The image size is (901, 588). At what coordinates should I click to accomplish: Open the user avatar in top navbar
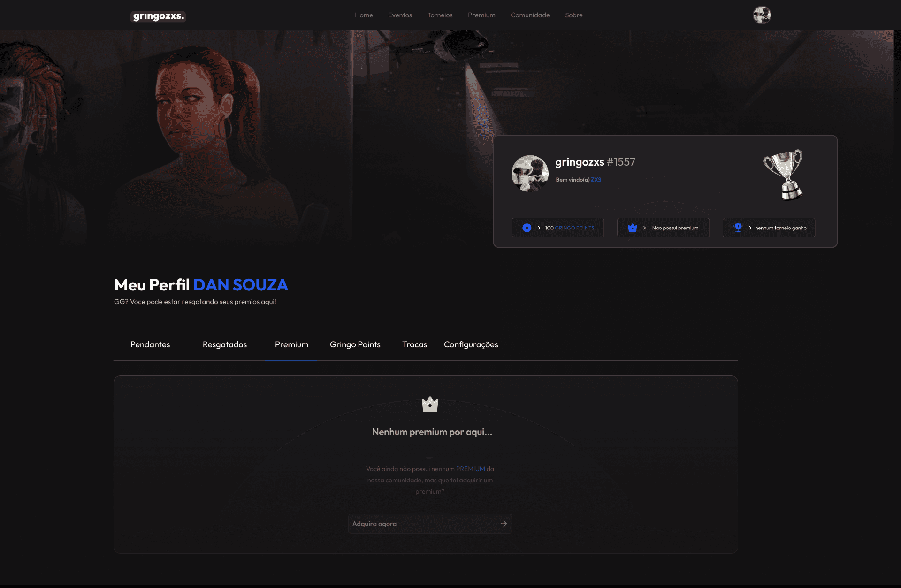coord(762,15)
